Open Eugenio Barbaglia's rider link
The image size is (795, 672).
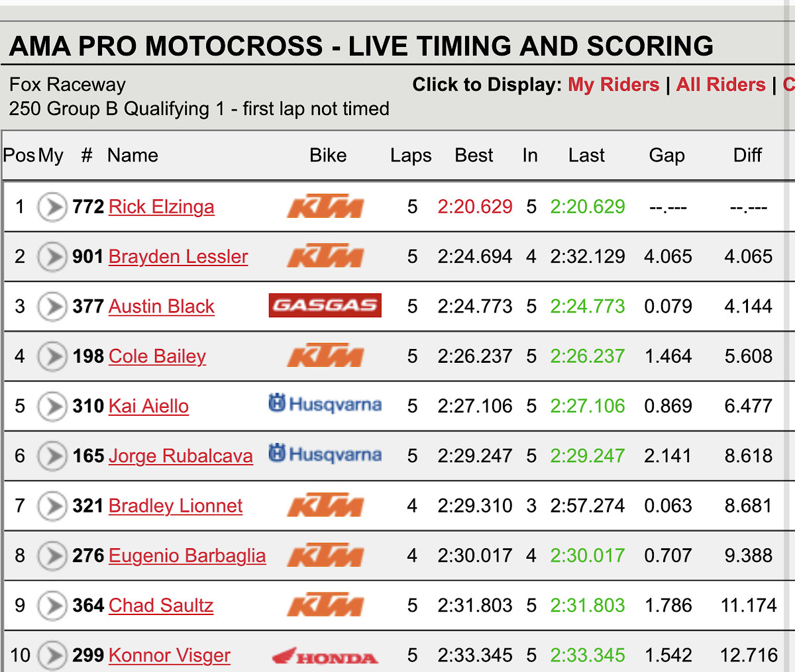(x=187, y=555)
